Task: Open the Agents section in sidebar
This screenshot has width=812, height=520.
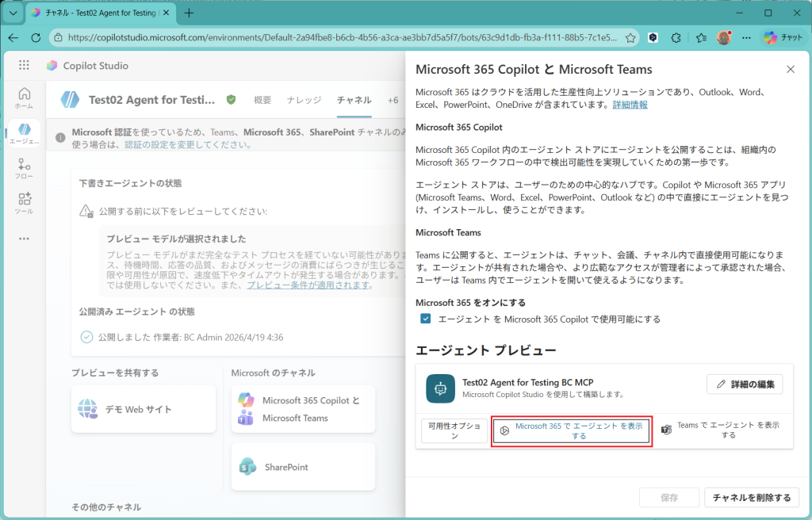Action: pyautogui.click(x=24, y=133)
